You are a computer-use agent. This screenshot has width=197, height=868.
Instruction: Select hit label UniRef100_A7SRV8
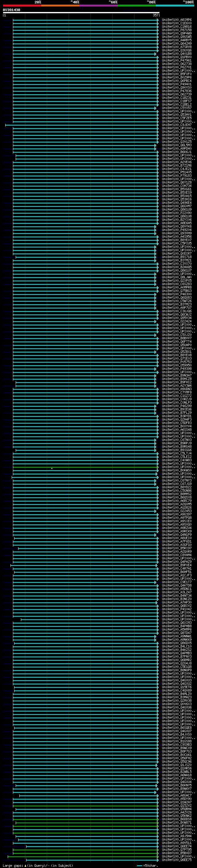tap(176, 47)
